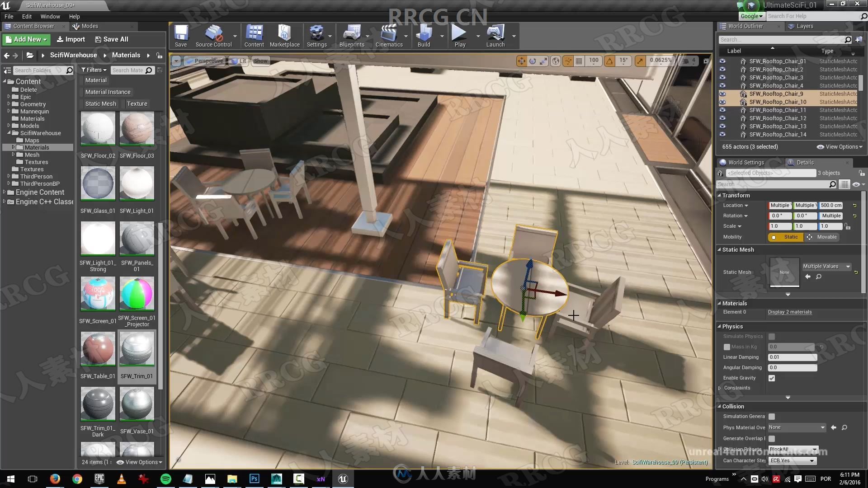Drag the Linear Damping value slider
The width and height of the screenshot is (868, 488).
[x=793, y=357]
